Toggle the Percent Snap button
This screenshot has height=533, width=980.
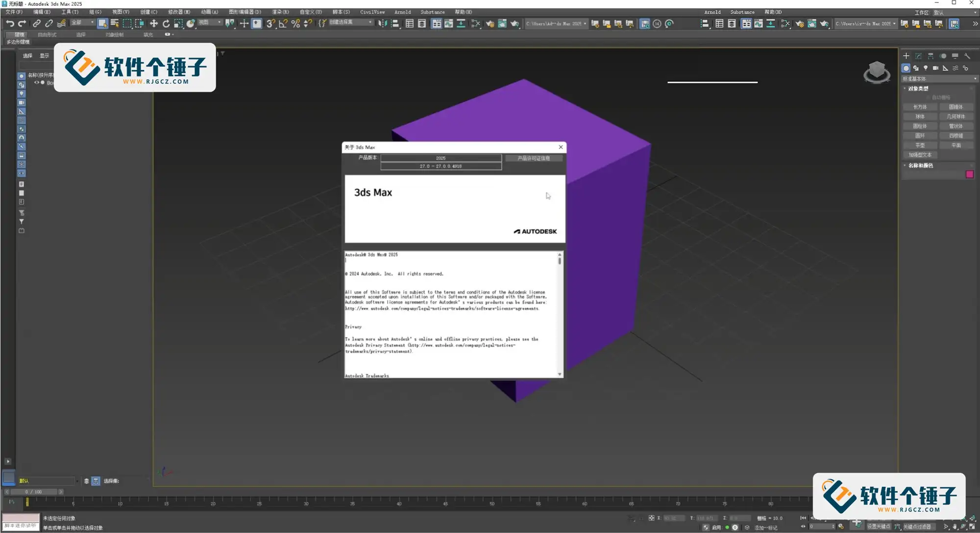pyautogui.click(x=295, y=23)
